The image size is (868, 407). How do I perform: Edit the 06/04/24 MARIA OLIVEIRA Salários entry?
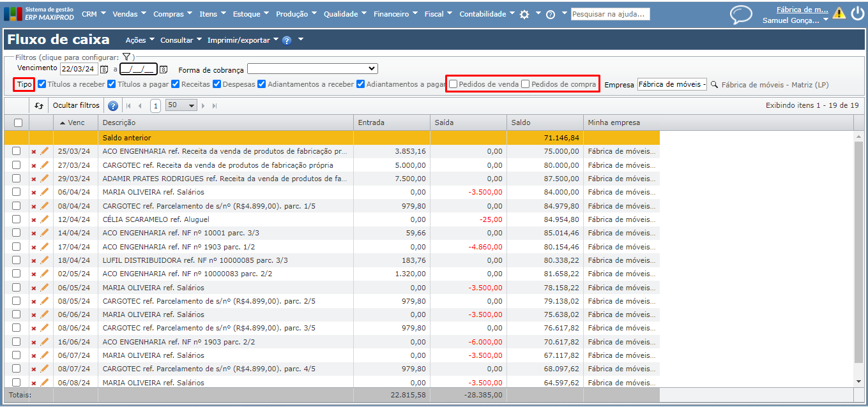click(44, 192)
